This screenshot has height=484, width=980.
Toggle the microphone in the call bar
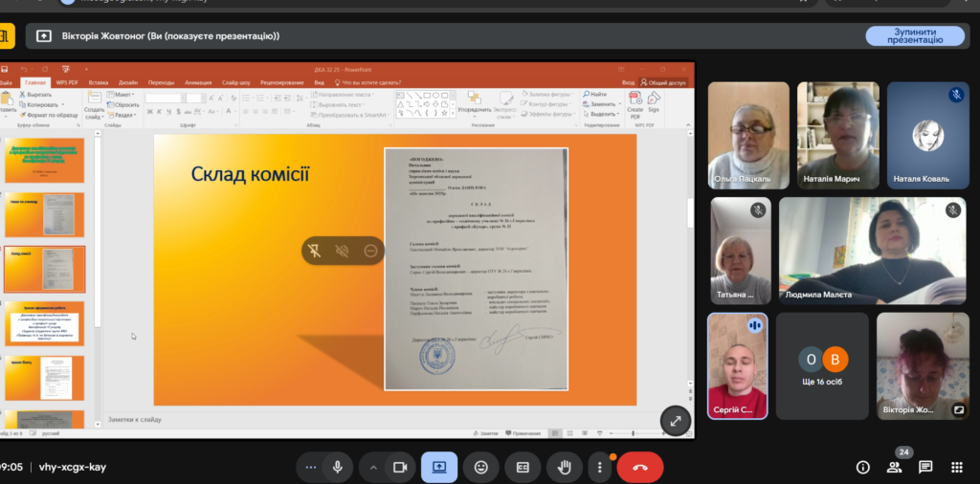point(337,467)
